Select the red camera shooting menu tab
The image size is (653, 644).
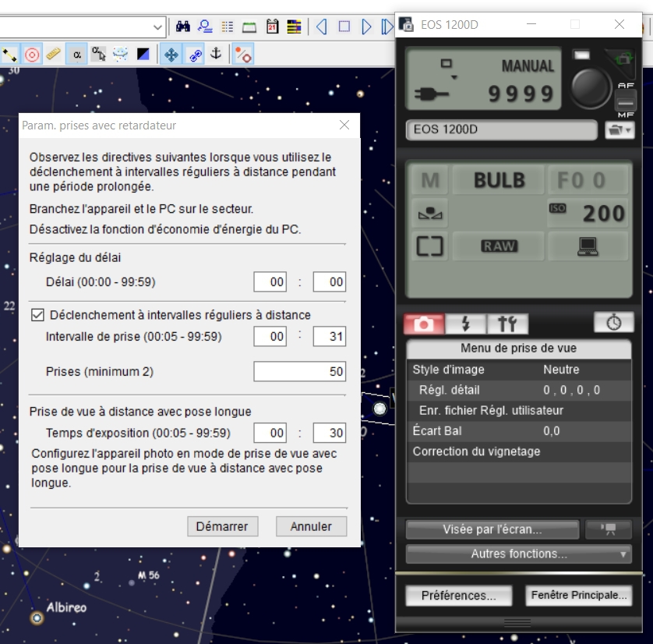point(424,324)
